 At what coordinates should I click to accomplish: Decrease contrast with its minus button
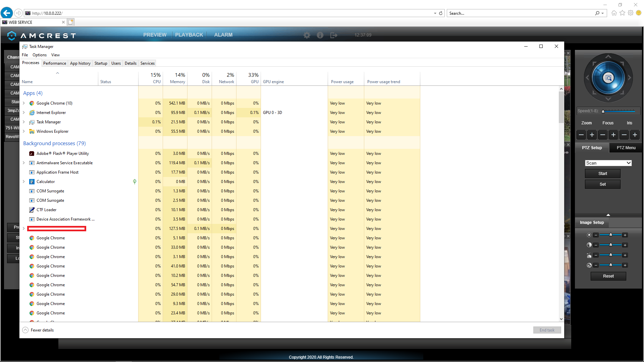coord(596,245)
